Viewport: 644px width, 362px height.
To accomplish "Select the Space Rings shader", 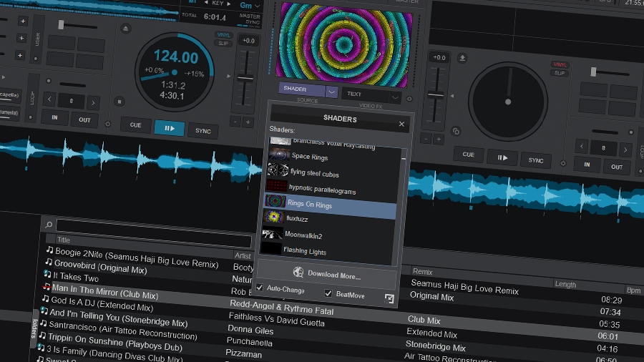I will click(310, 157).
